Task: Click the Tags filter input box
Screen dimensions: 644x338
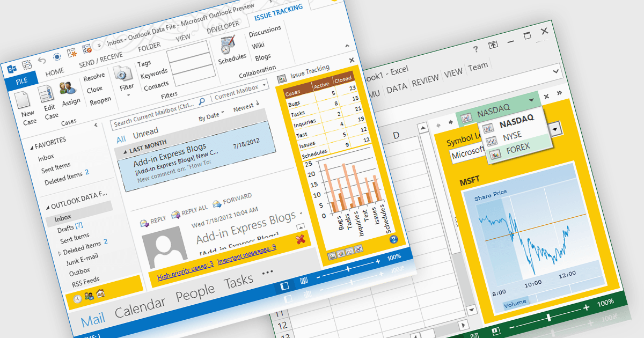Action: point(188,53)
